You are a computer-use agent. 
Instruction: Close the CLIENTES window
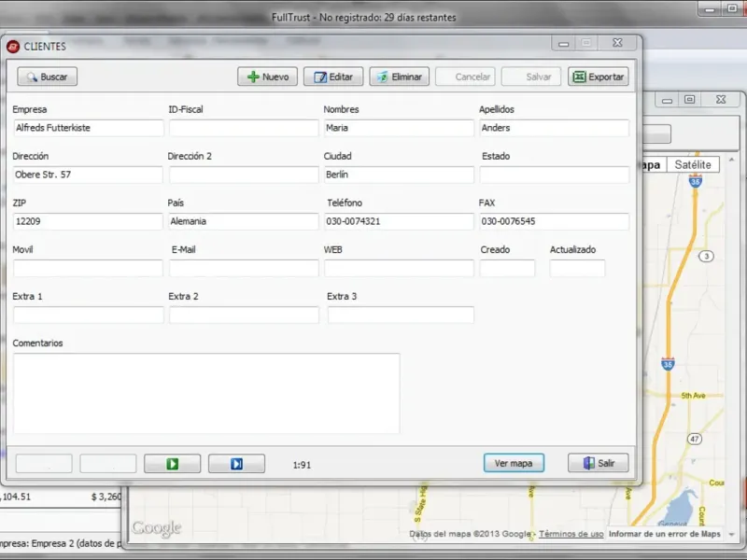tap(617, 43)
